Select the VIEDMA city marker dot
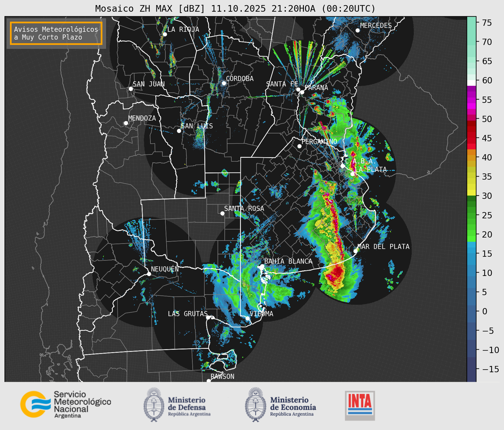504x430 pixels. [x=247, y=318]
